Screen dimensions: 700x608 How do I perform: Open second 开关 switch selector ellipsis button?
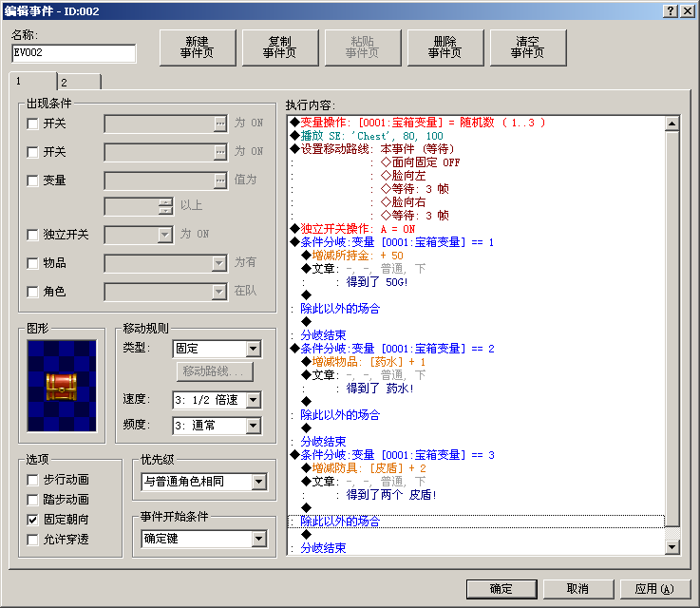coord(220,152)
